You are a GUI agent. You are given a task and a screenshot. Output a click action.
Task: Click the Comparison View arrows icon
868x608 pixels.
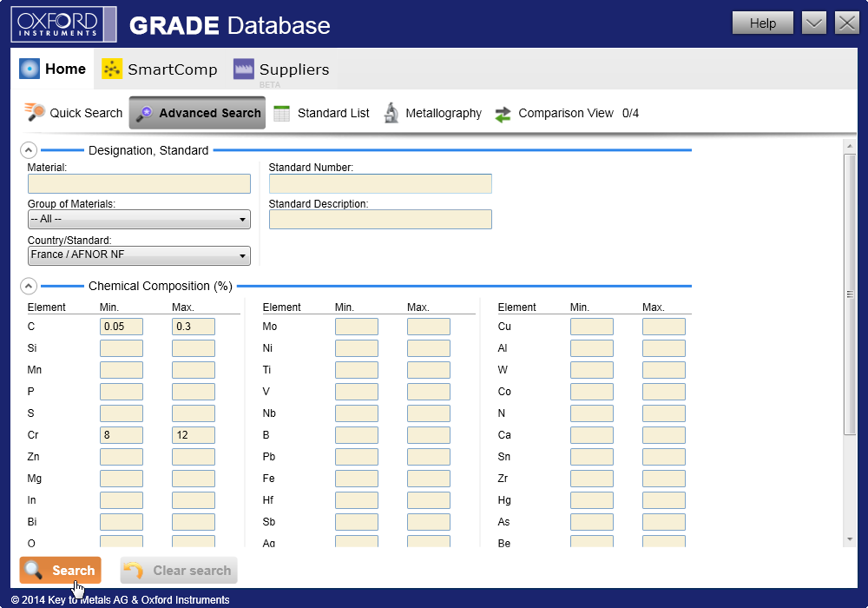click(503, 114)
